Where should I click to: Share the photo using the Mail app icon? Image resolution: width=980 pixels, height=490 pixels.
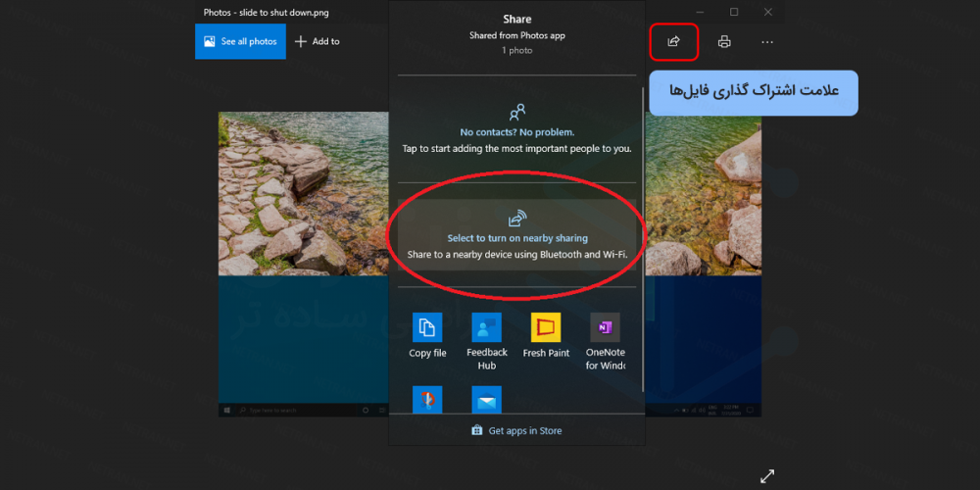click(486, 400)
